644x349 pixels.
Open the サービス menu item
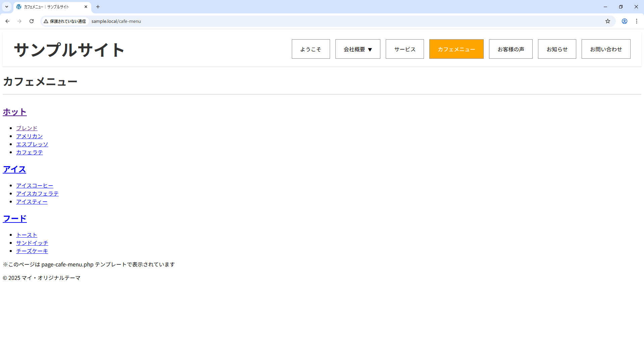coord(405,49)
